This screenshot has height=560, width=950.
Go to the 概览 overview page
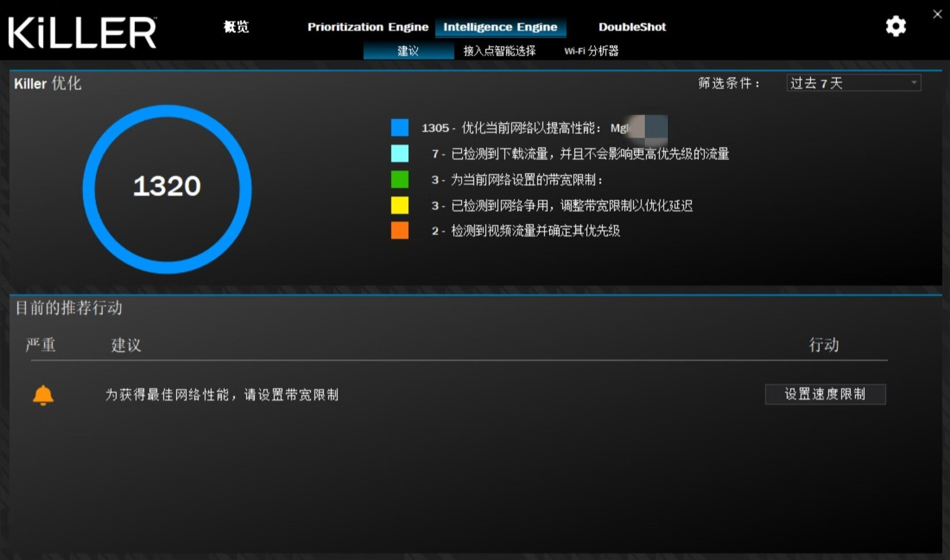pyautogui.click(x=235, y=26)
